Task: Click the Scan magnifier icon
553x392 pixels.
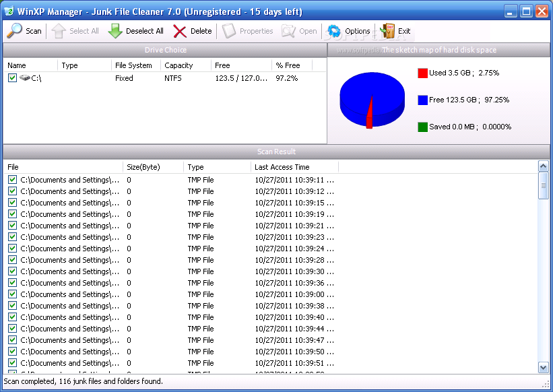Action: tap(14, 31)
